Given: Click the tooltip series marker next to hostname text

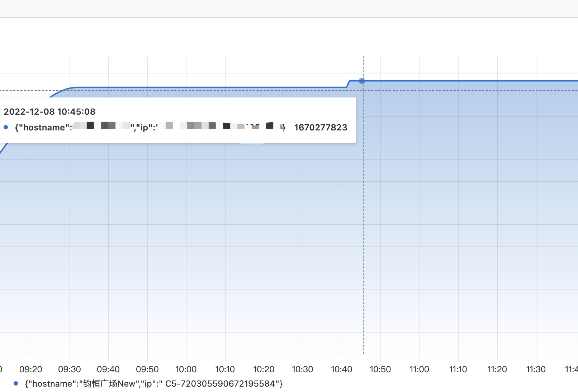Looking at the screenshot, I should tap(5, 127).
